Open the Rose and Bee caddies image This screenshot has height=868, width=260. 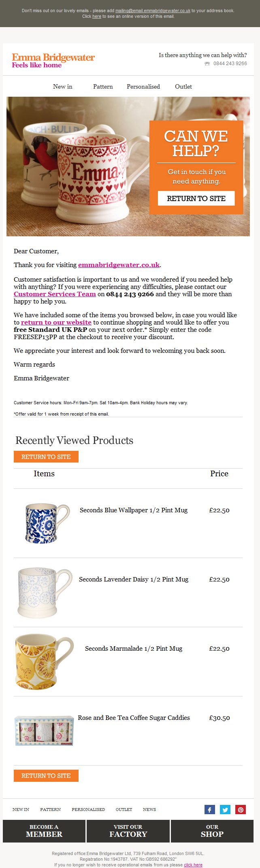(44, 730)
